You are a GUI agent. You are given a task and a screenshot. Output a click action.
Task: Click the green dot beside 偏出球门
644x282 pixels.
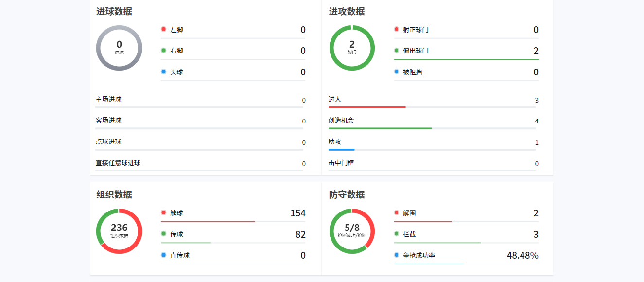397,51
